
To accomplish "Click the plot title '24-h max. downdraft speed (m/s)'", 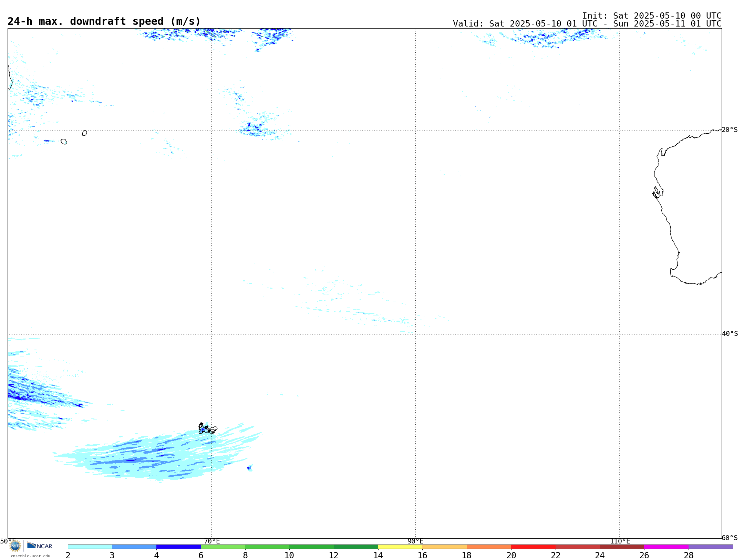I will point(104,21).
